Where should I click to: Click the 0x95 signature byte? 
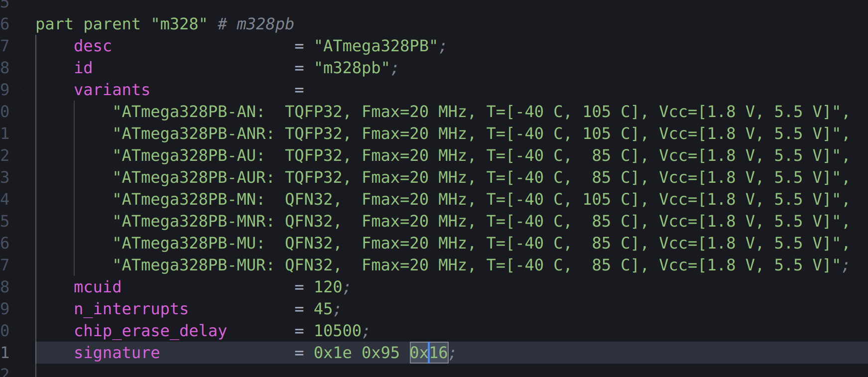380,353
